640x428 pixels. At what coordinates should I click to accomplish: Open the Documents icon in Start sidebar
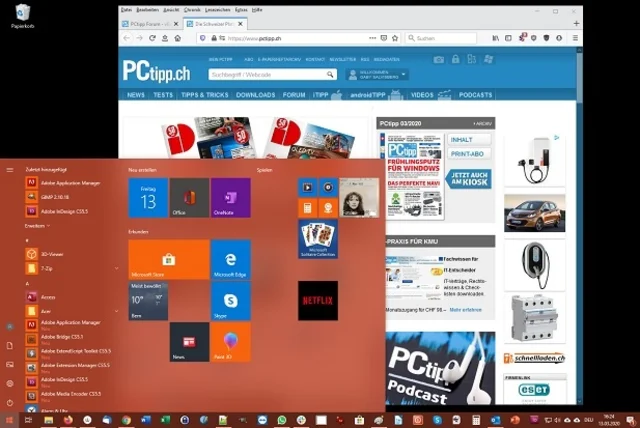[10, 346]
